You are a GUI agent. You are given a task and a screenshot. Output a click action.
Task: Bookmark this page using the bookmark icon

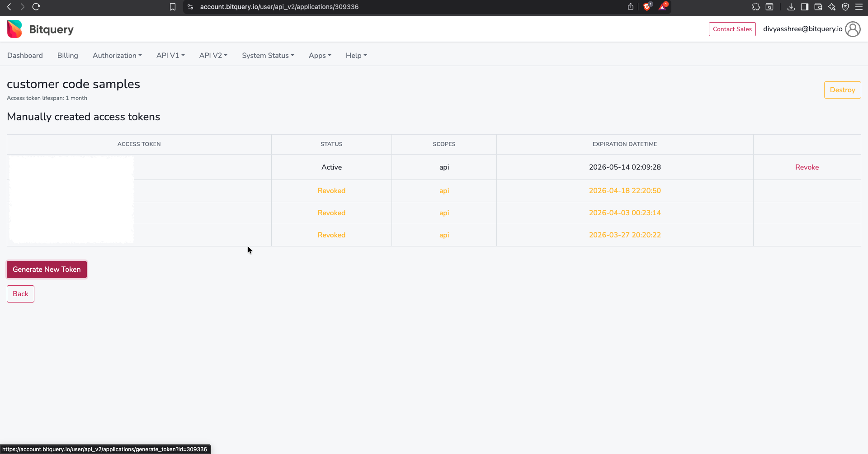click(x=173, y=7)
